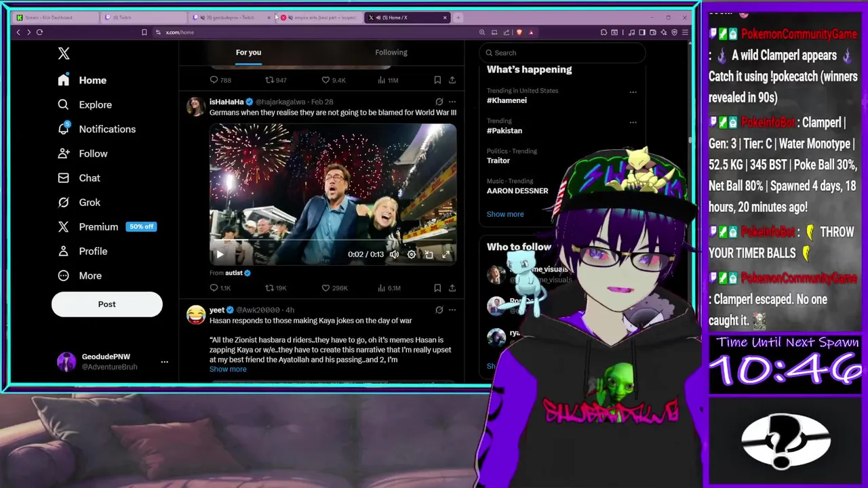This screenshot has height=488, width=868.
Task: Open the More menu in sidebar
Action: click(x=80, y=275)
